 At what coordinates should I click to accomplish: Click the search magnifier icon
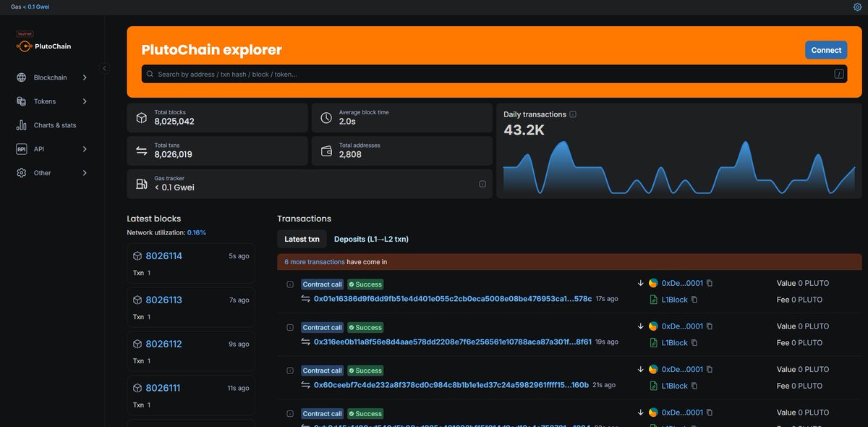point(150,74)
